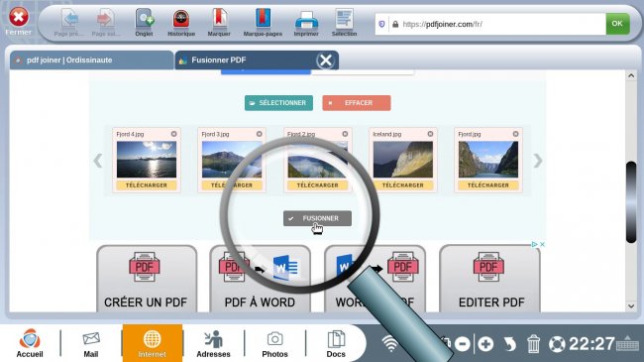Click the scrollbar up arrow
Image resolution: width=644 pixels, height=362 pixels.
click(x=631, y=75)
